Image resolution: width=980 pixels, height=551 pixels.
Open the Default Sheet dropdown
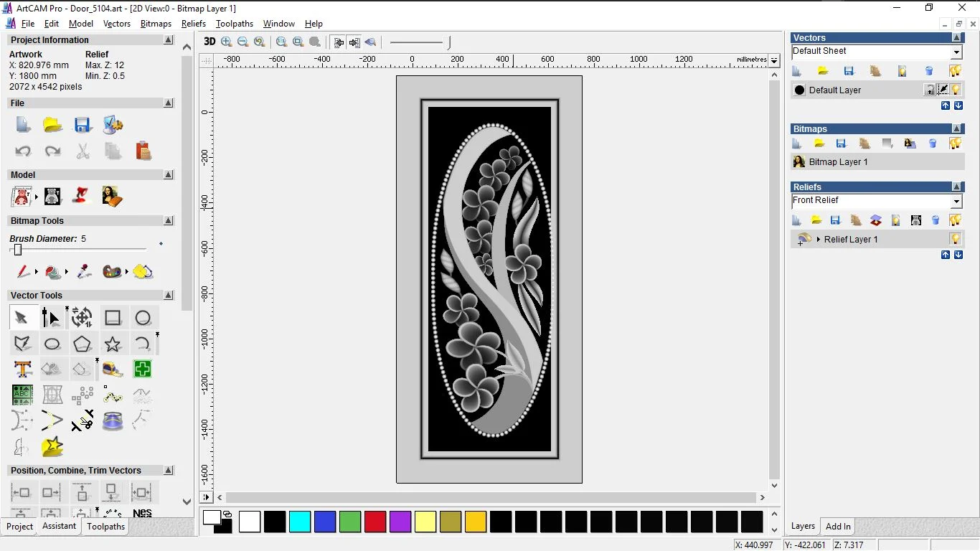click(956, 52)
